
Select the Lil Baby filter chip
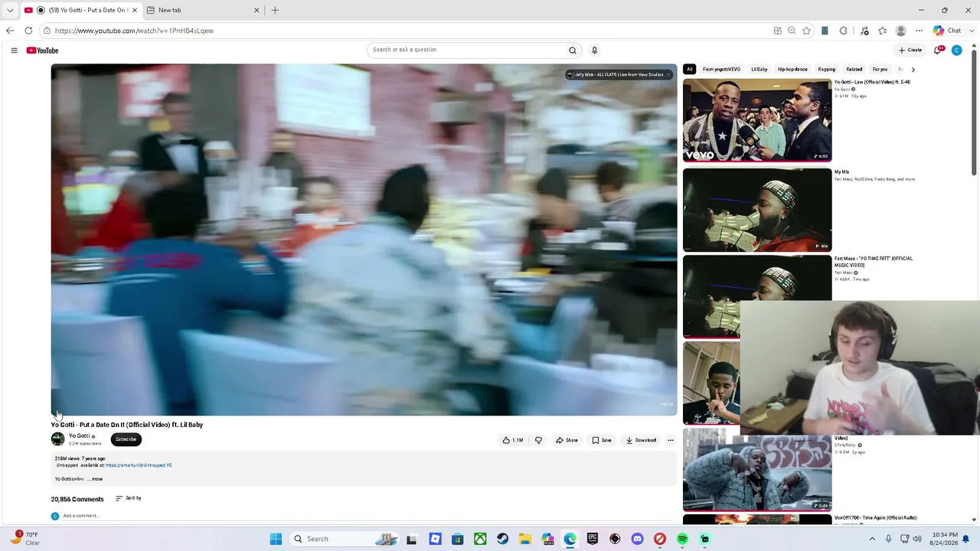coord(759,70)
